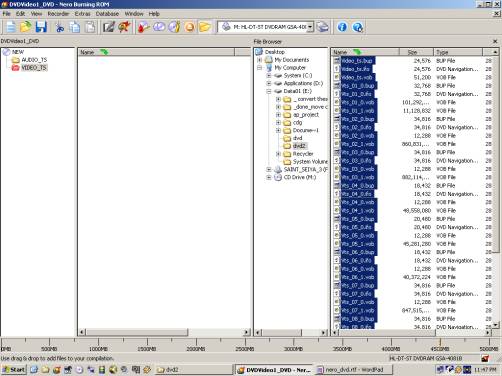Image resolution: width=502 pixels, height=376 pixels.
Task: Select the dvd folder in File Browser
Action: [x=297, y=138]
